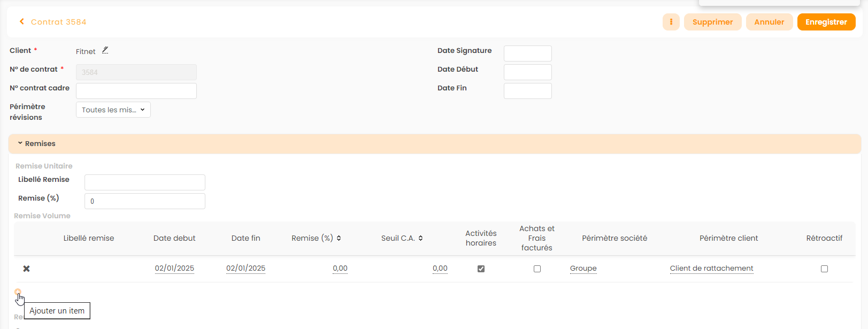Open the three-dot more options menu
The width and height of the screenshot is (868, 329).
click(671, 22)
